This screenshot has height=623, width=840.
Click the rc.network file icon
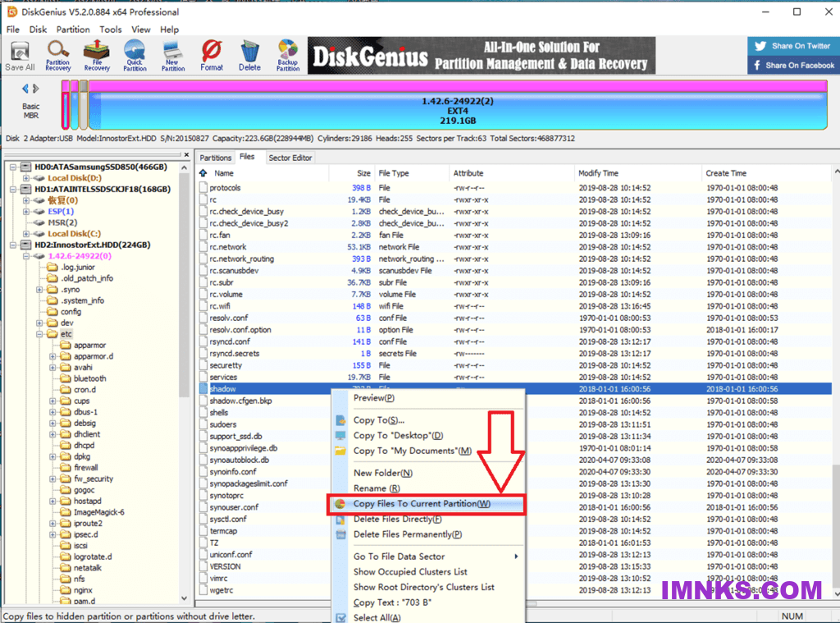pyautogui.click(x=203, y=247)
